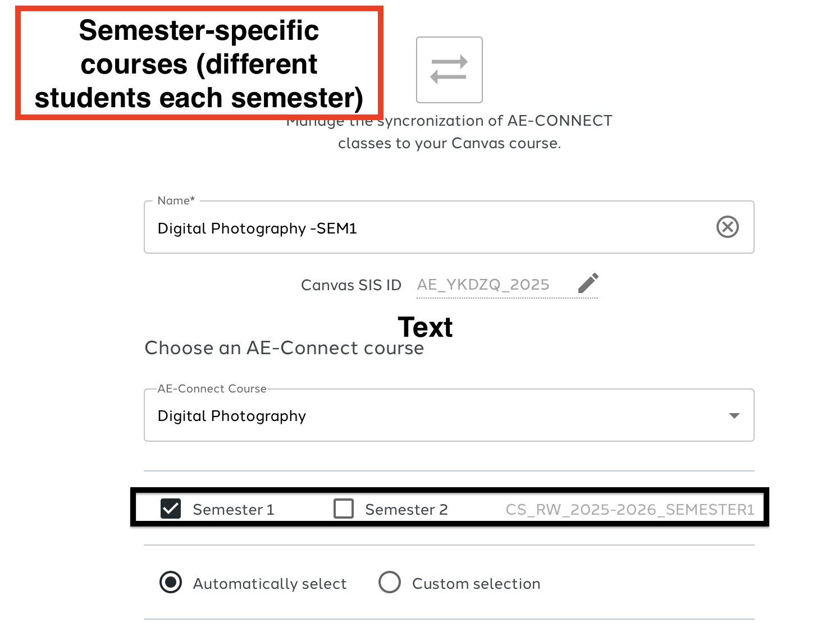This screenshot has height=641, width=840.
Task: Select the bold "Text" label
Action: tap(425, 327)
